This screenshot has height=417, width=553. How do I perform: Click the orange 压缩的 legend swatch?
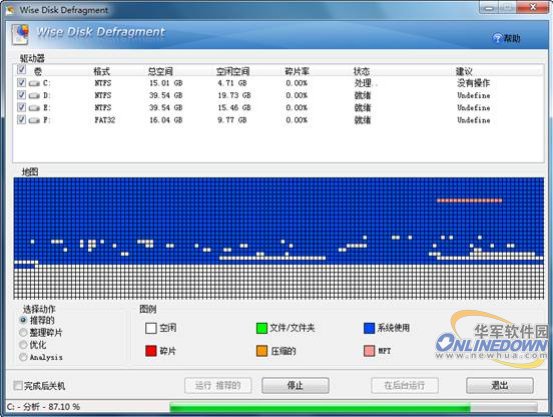click(262, 351)
